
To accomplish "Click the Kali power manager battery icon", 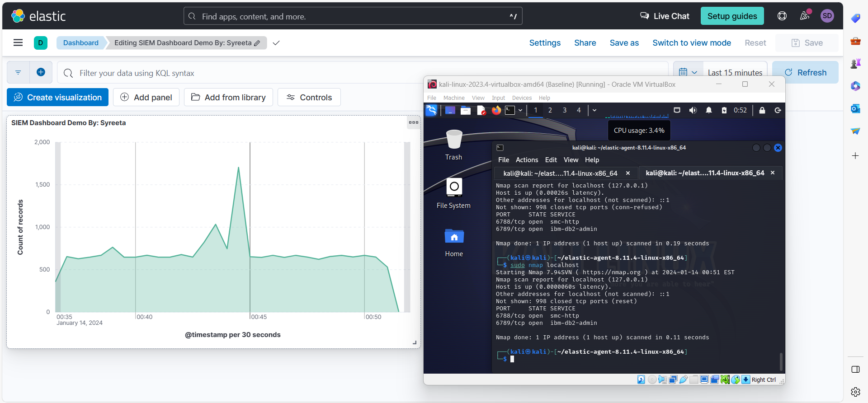I will click(724, 110).
